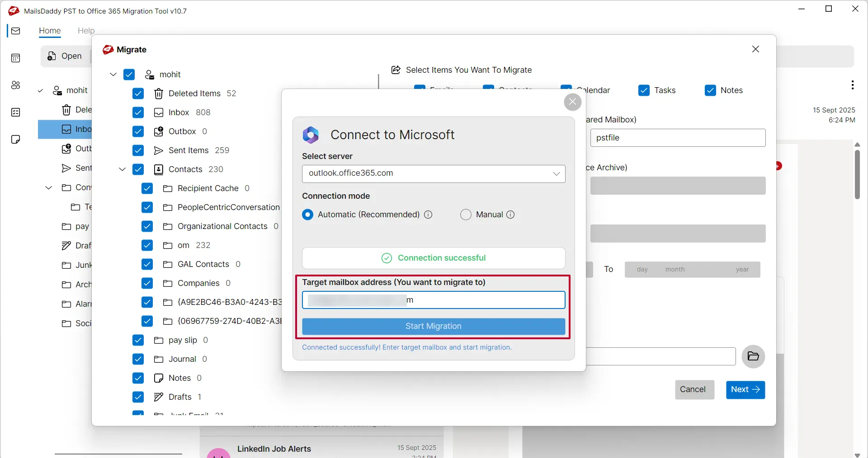The width and height of the screenshot is (868, 458).
Task: Click the three-dot more options icon
Action: [x=852, y=85]
